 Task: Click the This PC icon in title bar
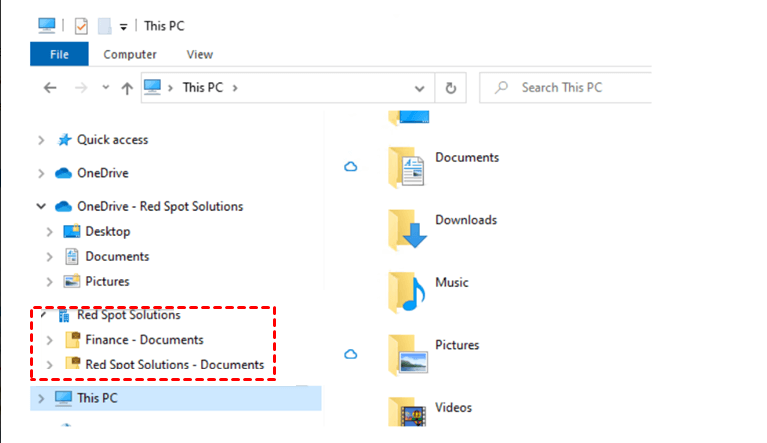click(x=47, y=25)
